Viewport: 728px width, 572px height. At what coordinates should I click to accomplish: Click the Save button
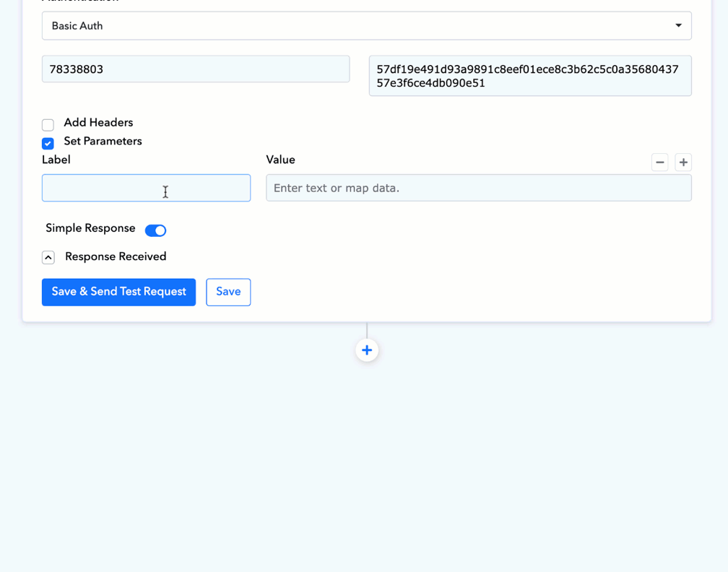tap(228, 292)
